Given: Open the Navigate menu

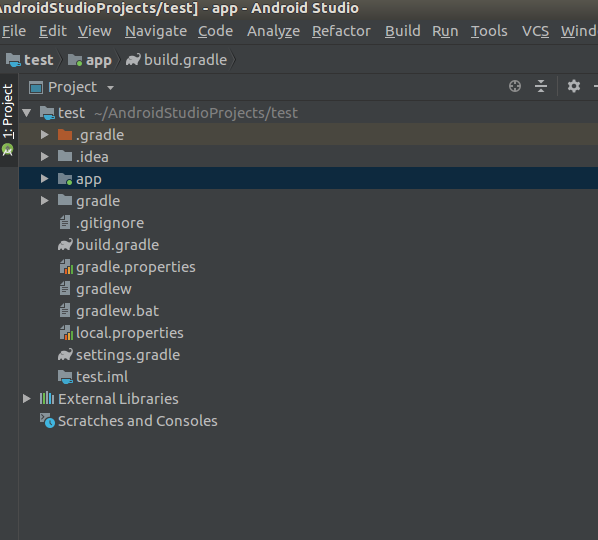Looking at the screenshot, I should [156, 31].
